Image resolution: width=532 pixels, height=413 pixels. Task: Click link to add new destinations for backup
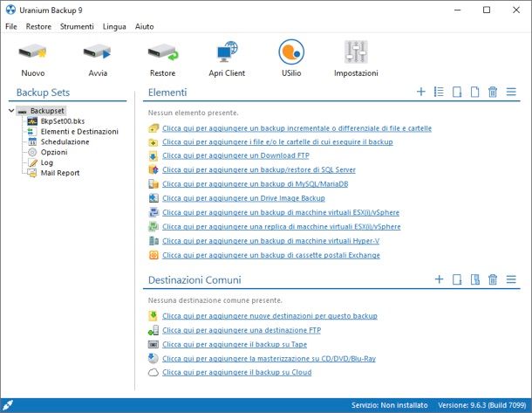coord(269,316)
